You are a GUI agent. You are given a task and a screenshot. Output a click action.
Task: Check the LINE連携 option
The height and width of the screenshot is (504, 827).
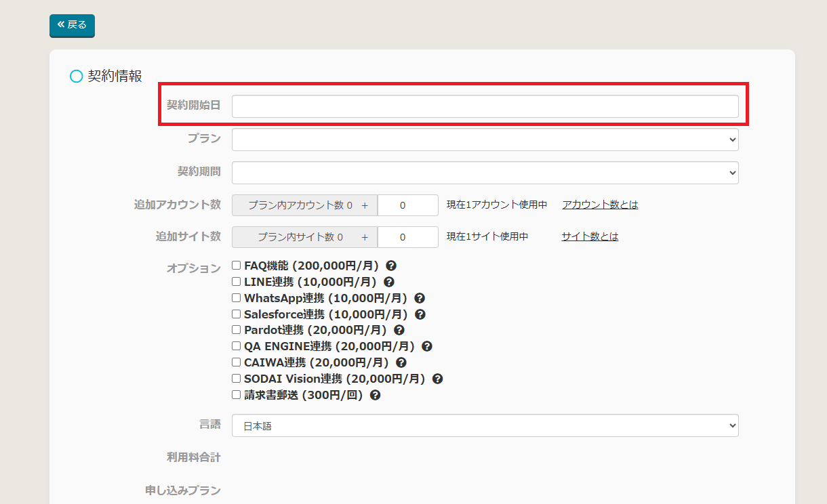[237, 281]
